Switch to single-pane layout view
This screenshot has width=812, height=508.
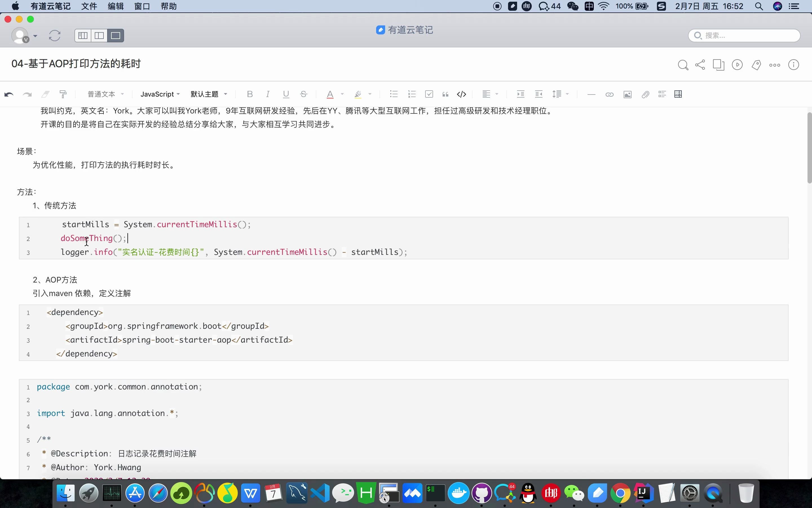click(x=116, y=36)
